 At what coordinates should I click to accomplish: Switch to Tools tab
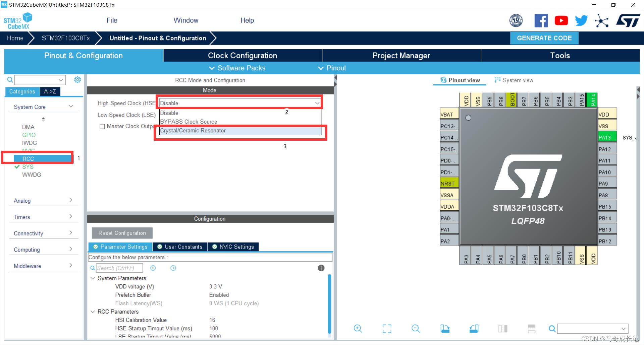tap(560, 56)
